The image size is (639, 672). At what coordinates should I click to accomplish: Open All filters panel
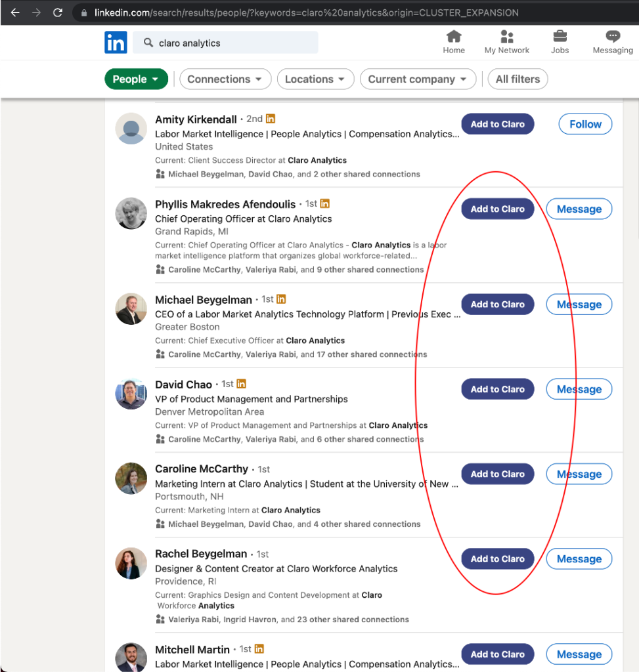pyautogui.click(x=518, y=79)
